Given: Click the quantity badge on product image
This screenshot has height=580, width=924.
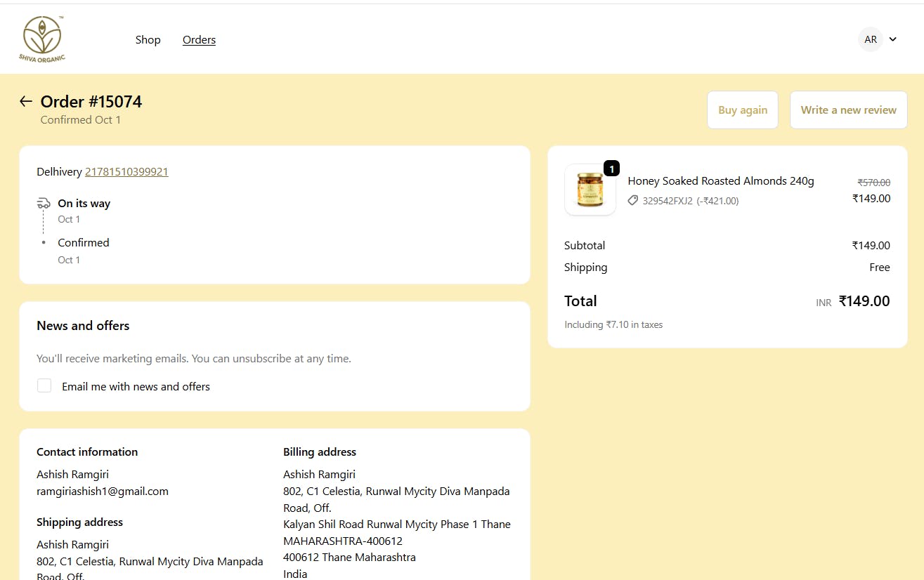Looking at the screenshot, I should 611,169.
